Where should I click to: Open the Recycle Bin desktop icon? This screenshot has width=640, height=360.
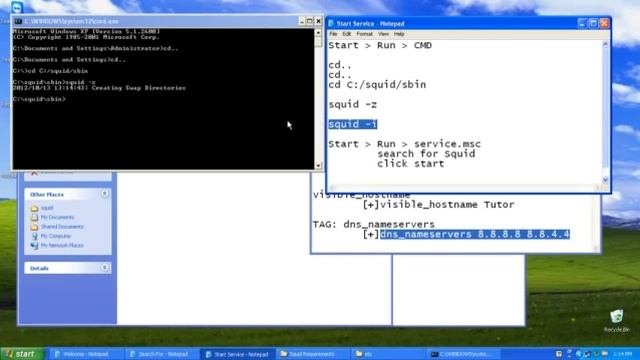pos(616,316)
